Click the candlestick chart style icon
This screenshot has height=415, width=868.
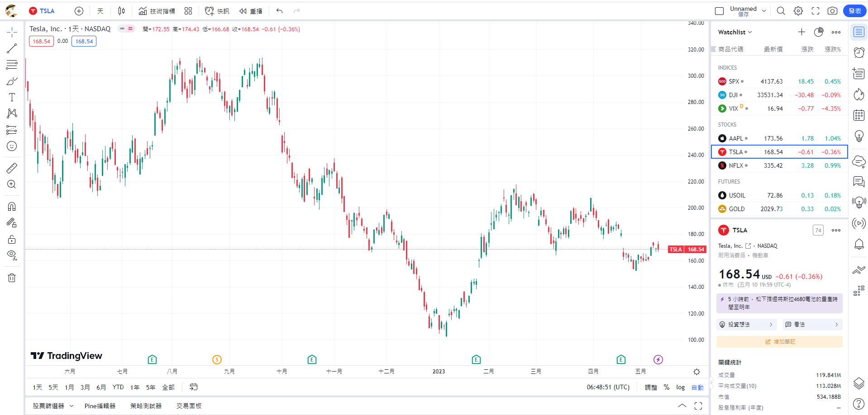pyautogui.click(x=121, y=11)
